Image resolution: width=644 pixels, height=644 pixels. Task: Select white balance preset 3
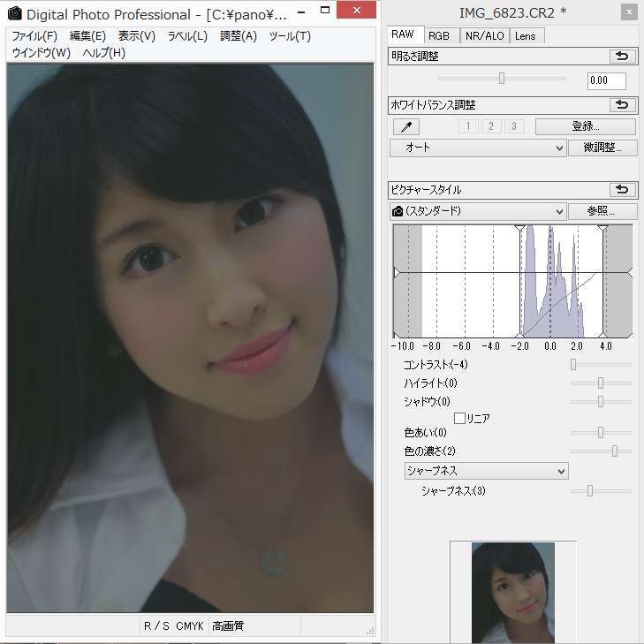coord(513,126)
